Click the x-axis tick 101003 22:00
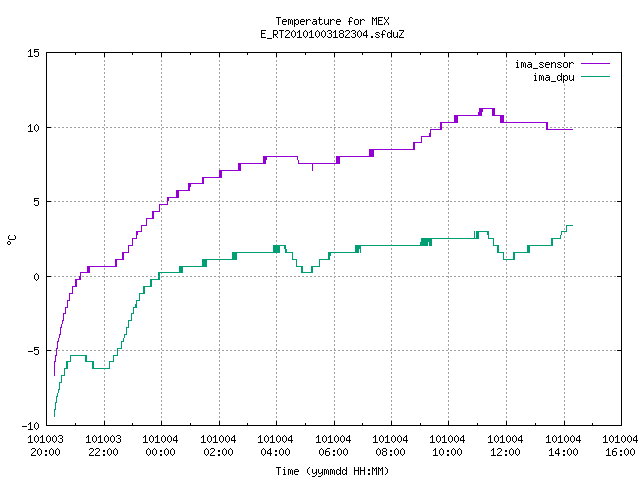Screen dimensions: 640x480 (x=103, y=446)
